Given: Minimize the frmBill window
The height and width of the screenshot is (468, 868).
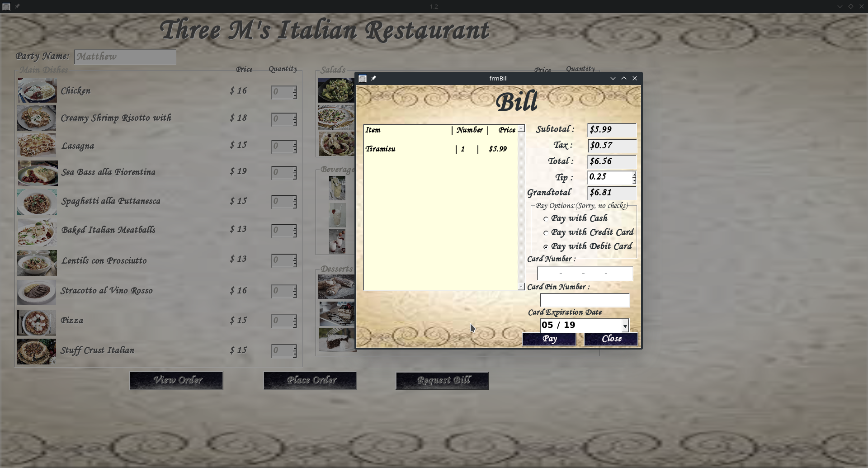Looking at the screenshot, I should [613, 78].
